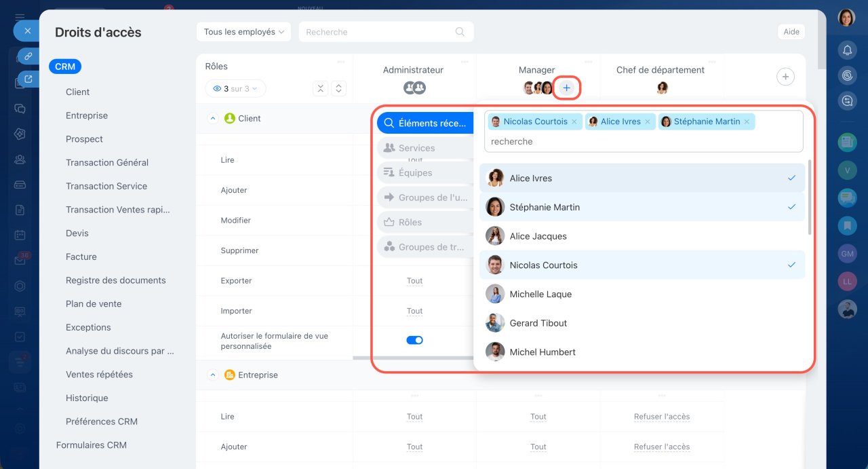Change Entreprise Lire Refuser l'accès for Chef
The height and width of the screenshot is (469, 868).
point(662,417)
